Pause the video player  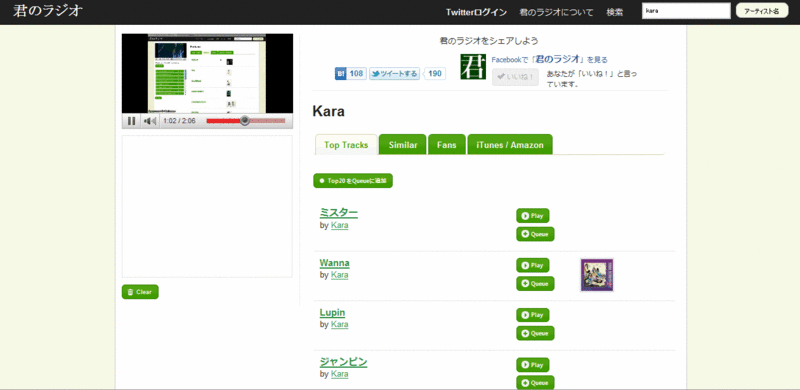point(131,121)
